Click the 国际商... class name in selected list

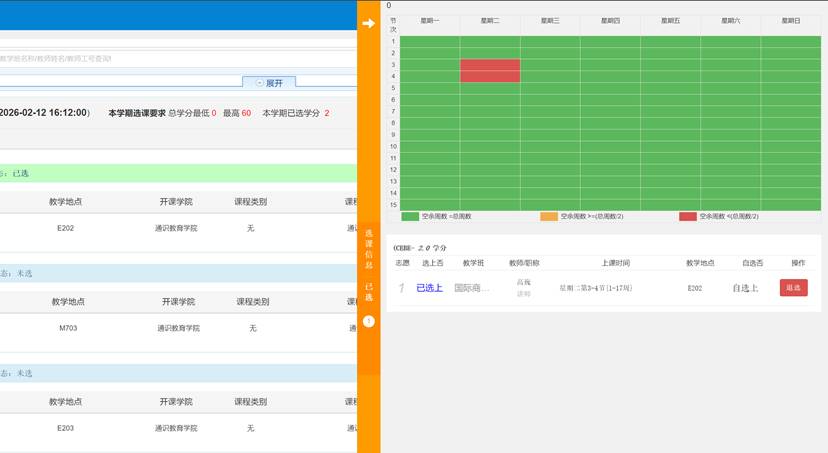pos(474,288)
